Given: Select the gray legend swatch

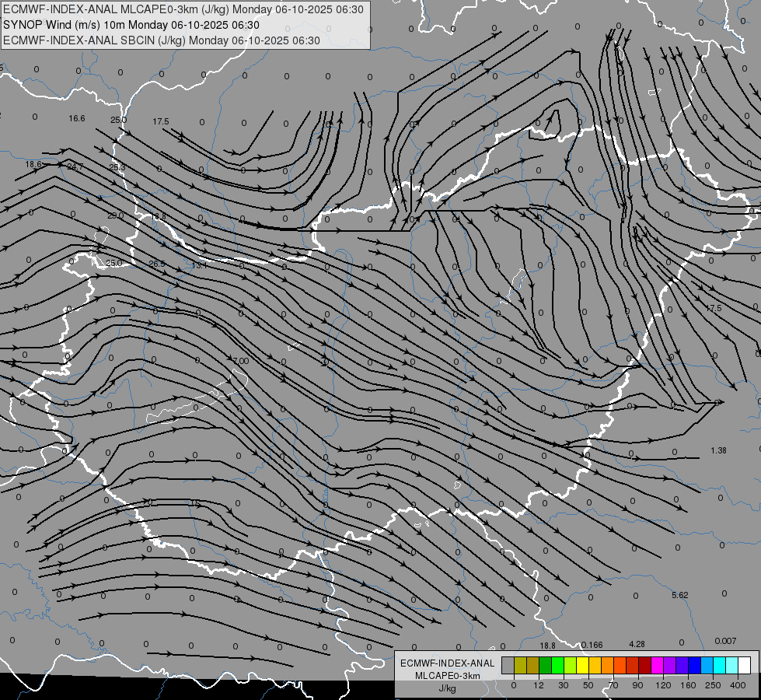Looking at the screenshot, I should (x=508, y=665).
